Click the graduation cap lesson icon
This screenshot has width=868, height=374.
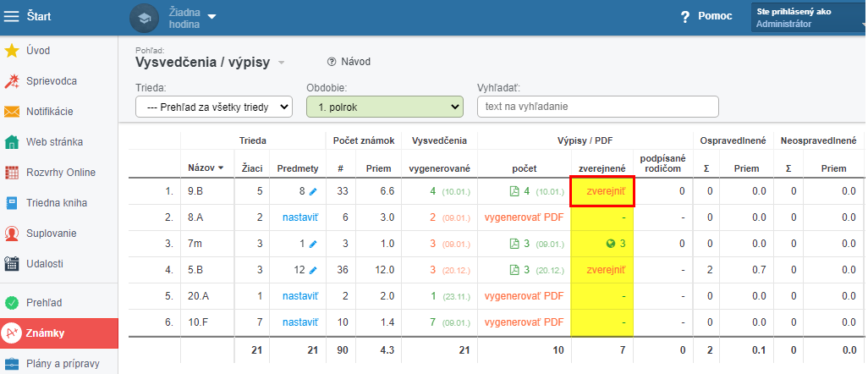144,19
